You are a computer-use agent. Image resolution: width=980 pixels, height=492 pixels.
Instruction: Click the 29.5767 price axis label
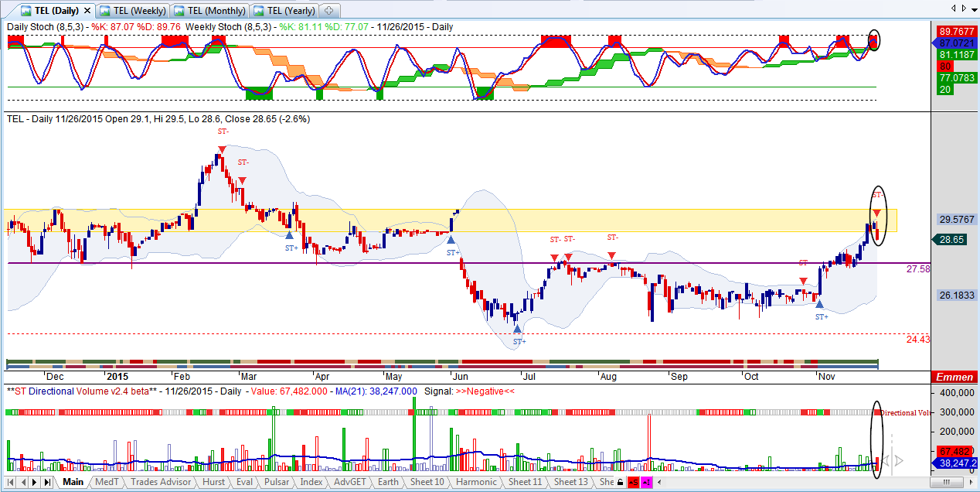point(956,219)
